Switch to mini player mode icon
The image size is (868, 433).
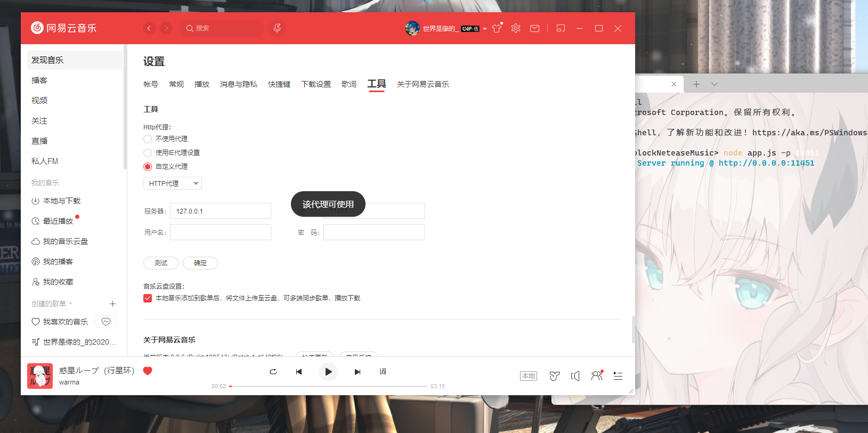(561, 28)
